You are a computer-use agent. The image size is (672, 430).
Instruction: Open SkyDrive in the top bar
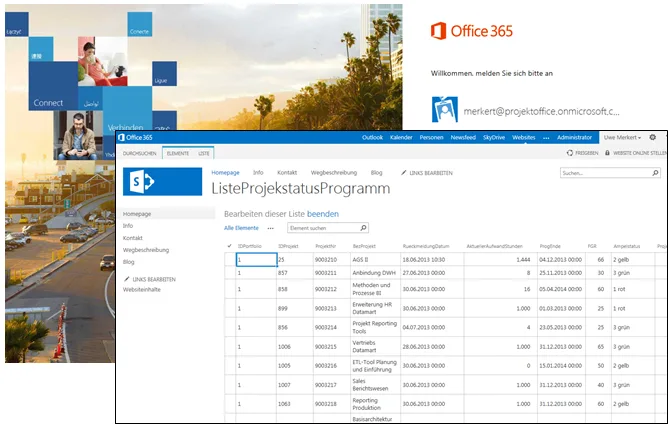(494, 138)
